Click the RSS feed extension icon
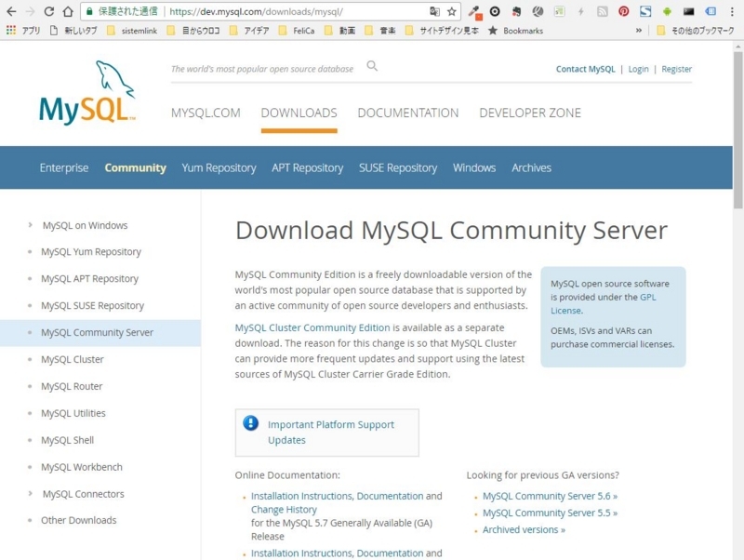Screen dimensions: 744x560 [602, 11]
